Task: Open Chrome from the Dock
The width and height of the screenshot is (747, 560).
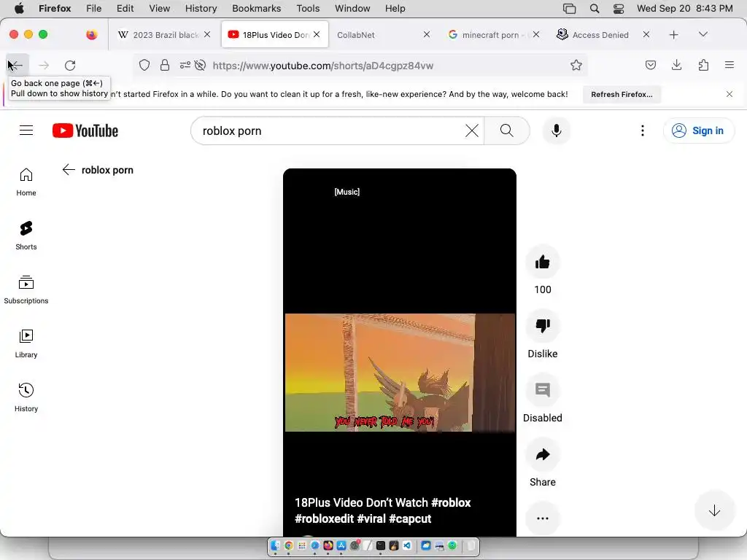Action: click(288, 545)
